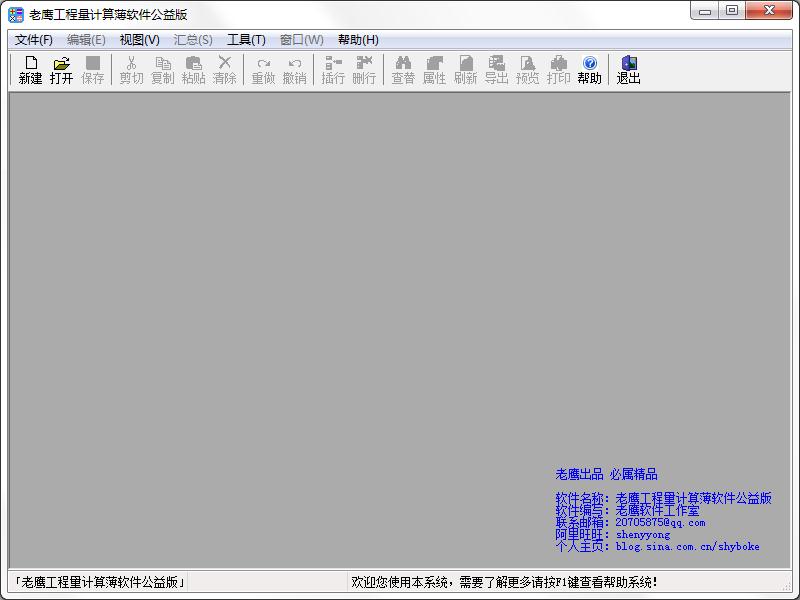The width and height of the screenshot is (800, 600).
Task: Open the 汇总(S) menu
Action: tap(193, 40)
